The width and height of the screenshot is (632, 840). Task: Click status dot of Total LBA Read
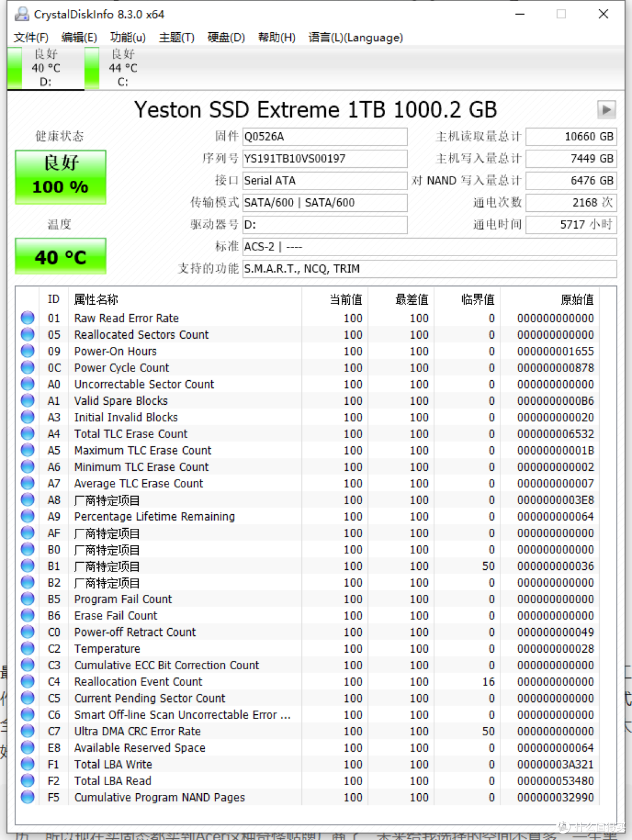click(x=28, y=780)
